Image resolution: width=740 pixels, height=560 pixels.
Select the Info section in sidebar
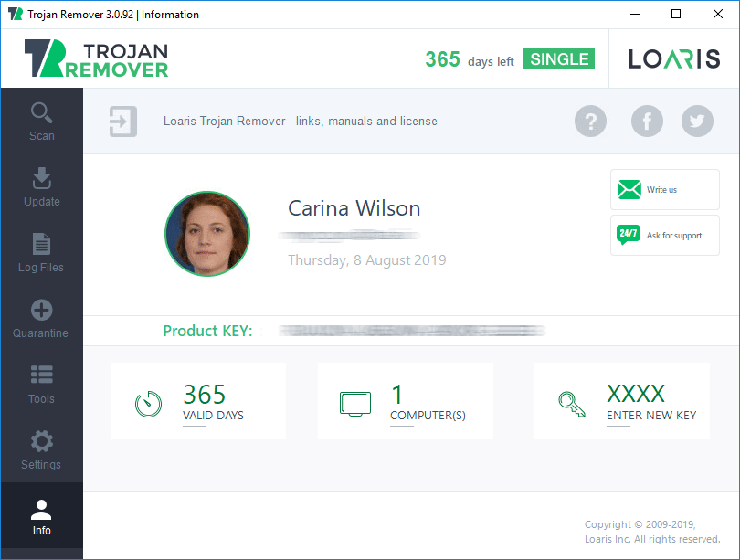(41, 515)
